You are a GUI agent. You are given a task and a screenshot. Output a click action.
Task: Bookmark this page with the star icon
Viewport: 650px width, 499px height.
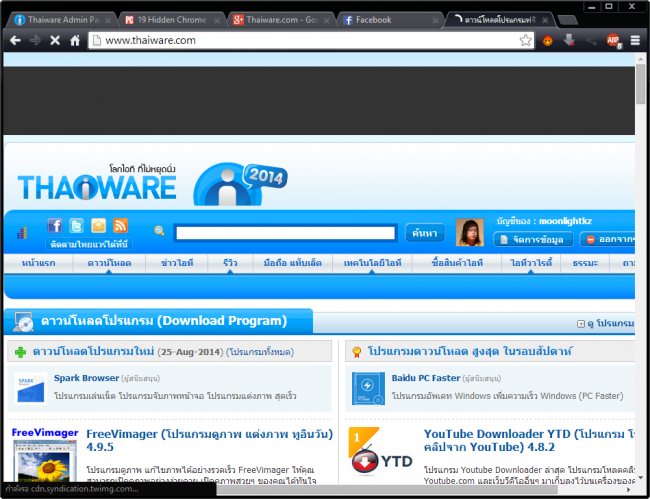526,40
